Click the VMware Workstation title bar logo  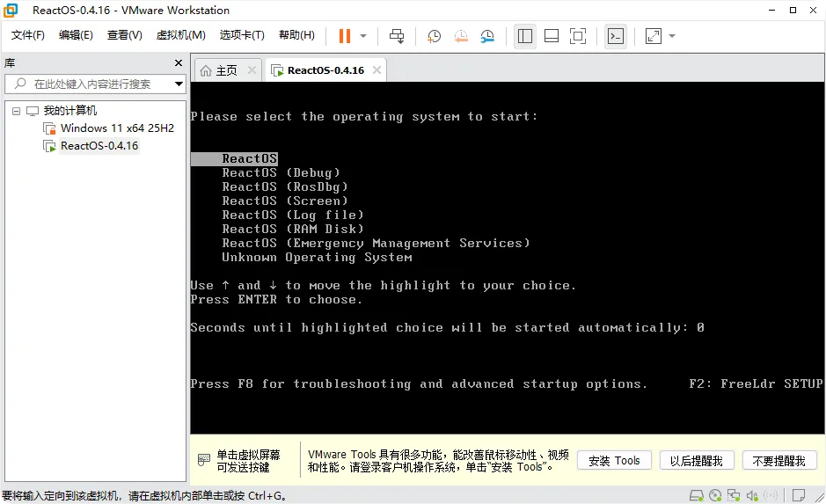coord(11,10)
